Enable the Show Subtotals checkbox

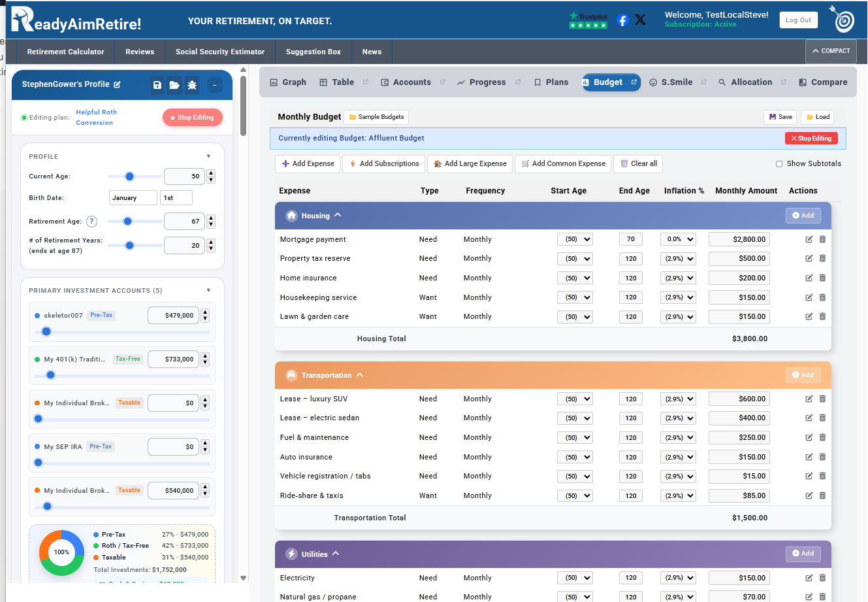pos(779,164)
